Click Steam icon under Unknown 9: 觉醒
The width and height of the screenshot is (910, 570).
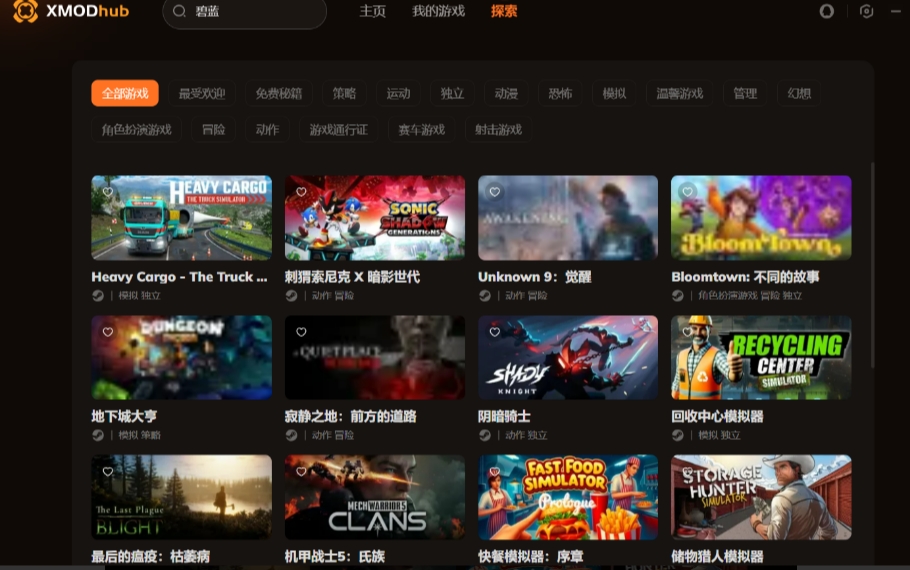485,296
